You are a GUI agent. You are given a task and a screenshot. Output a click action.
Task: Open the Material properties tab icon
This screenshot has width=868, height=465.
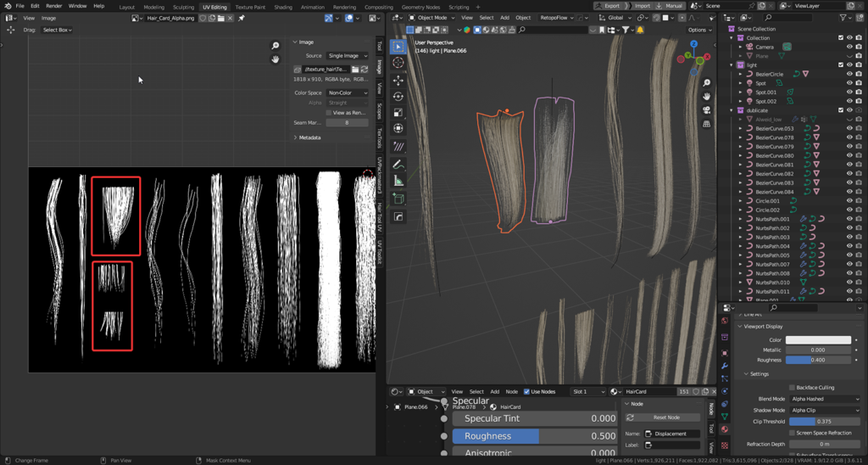(x=725, y=429)
